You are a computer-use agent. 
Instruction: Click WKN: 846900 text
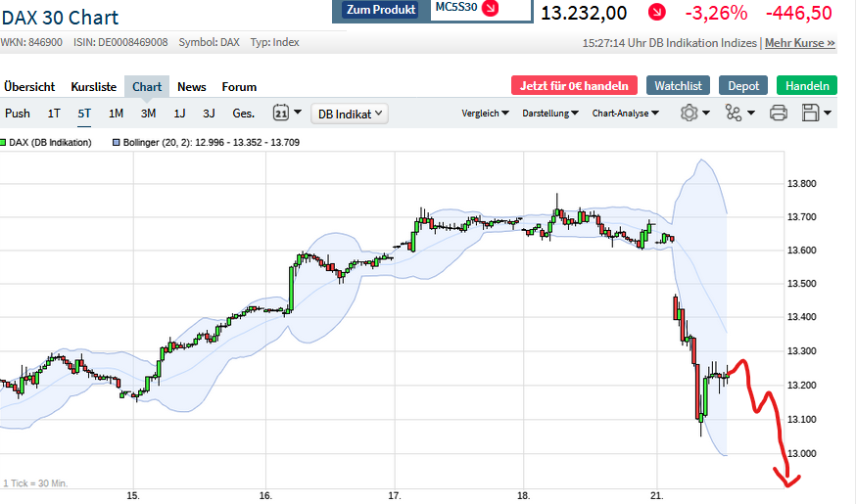point(31,42)
